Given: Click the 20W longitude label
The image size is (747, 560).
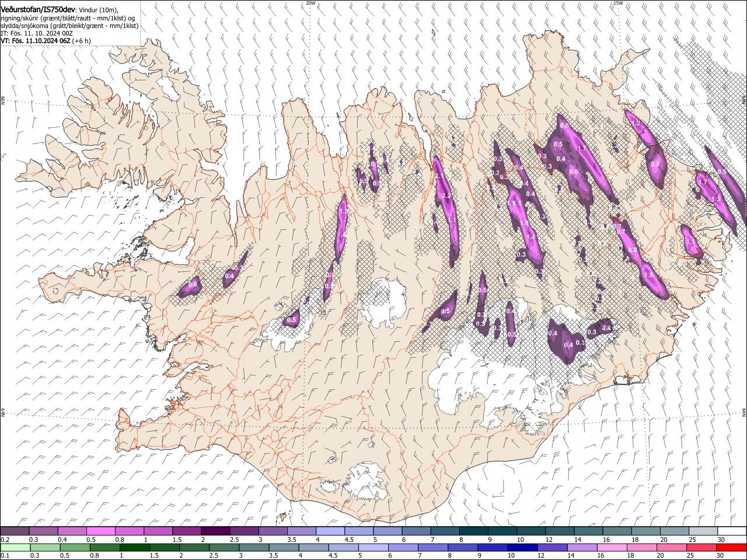Looking at the screenshot, I should pyautogui.click(x=310, y=3).
